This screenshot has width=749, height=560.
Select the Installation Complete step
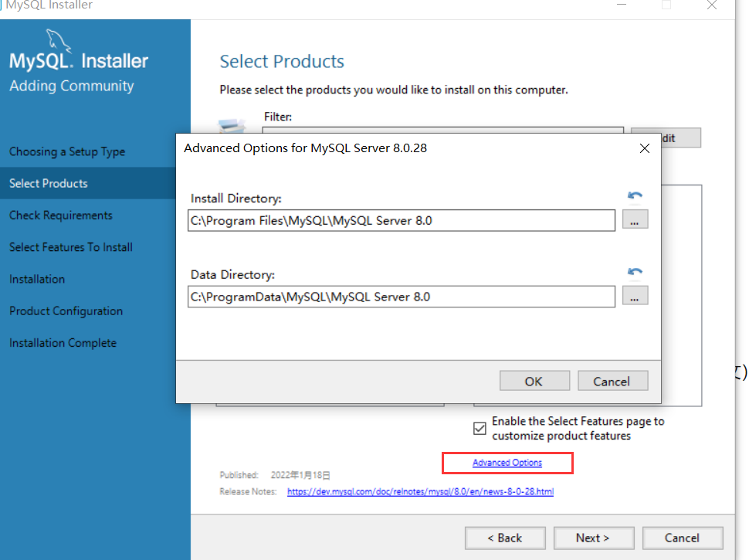click(x=63, y=343)
